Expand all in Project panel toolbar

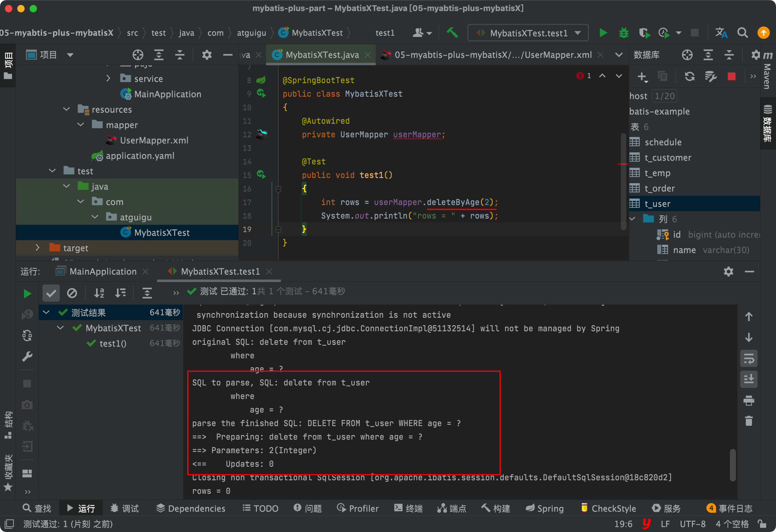tap(159, 55)
